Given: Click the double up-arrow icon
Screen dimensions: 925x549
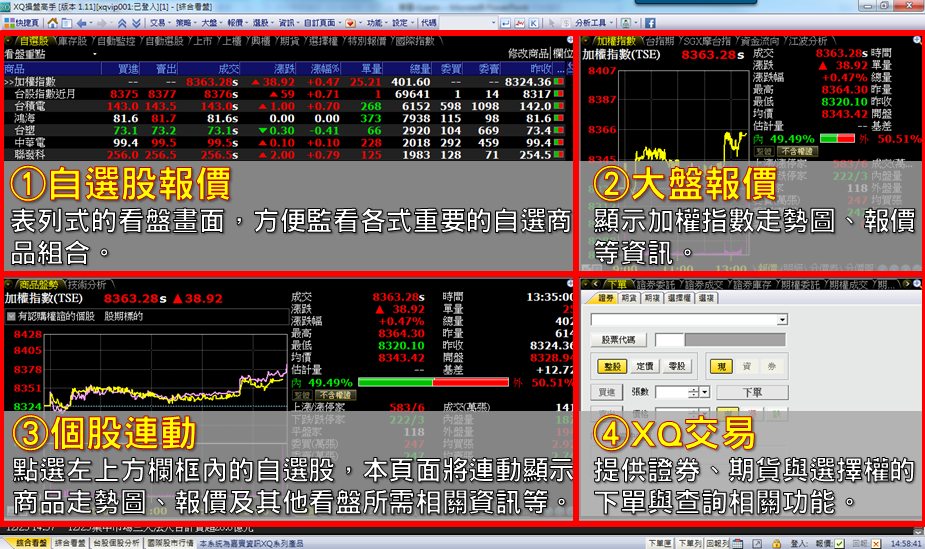Looking at the screenshot, I should pyautogui.click(x=122, y=23).
